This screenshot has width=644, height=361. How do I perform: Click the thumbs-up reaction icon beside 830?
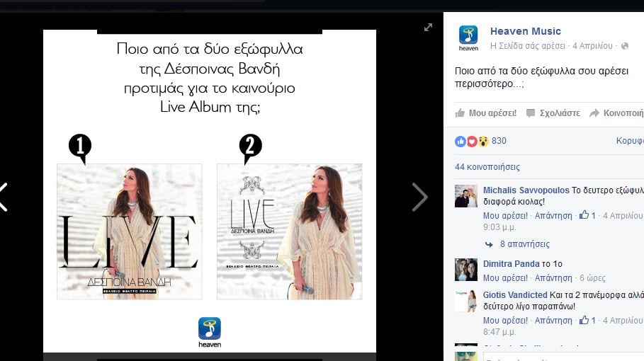tap(461, 142)
